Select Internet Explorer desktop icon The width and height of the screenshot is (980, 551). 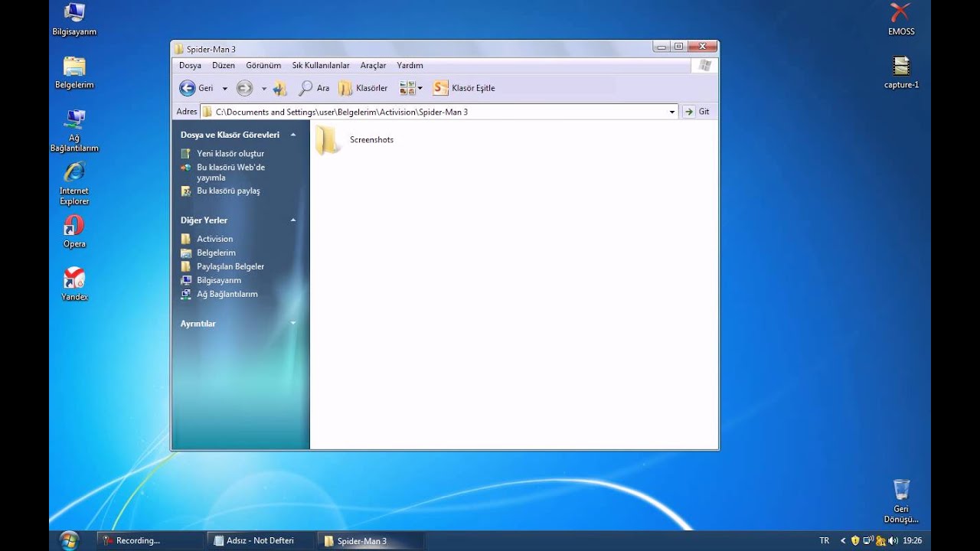[74, 184]
